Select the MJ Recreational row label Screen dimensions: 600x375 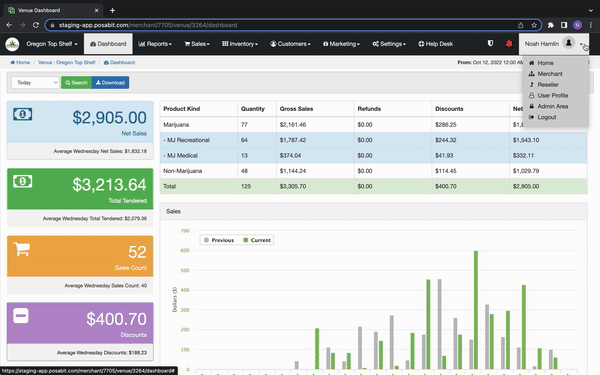[x=186, y=140]
